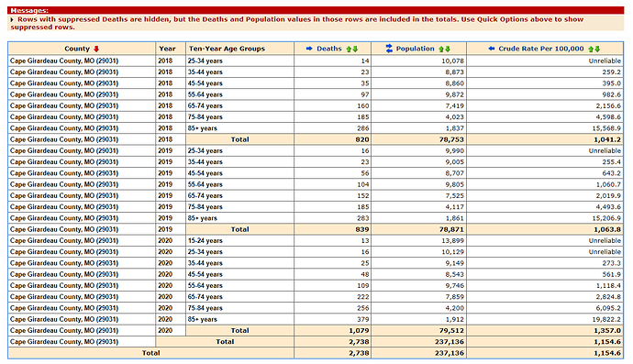Move Deaths column right with blue arrow

coord(309,49)
